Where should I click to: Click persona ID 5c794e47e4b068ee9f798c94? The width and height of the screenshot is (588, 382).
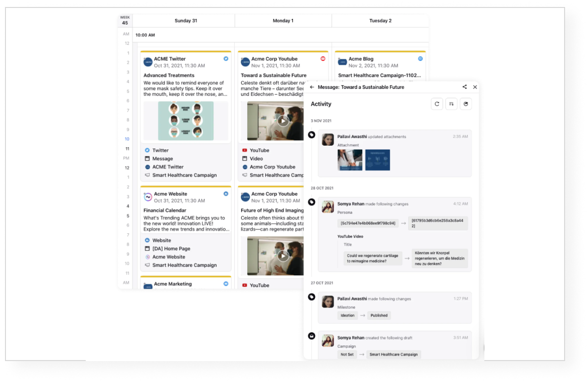(368, 223)
